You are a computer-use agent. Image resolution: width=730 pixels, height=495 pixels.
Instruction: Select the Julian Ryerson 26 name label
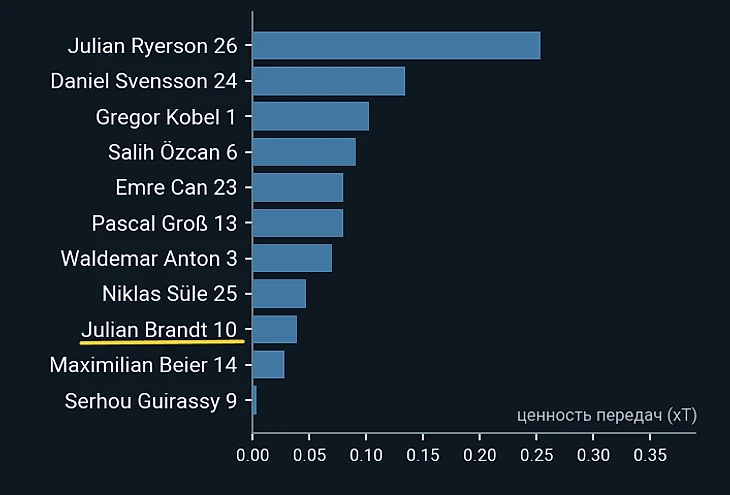153,46
